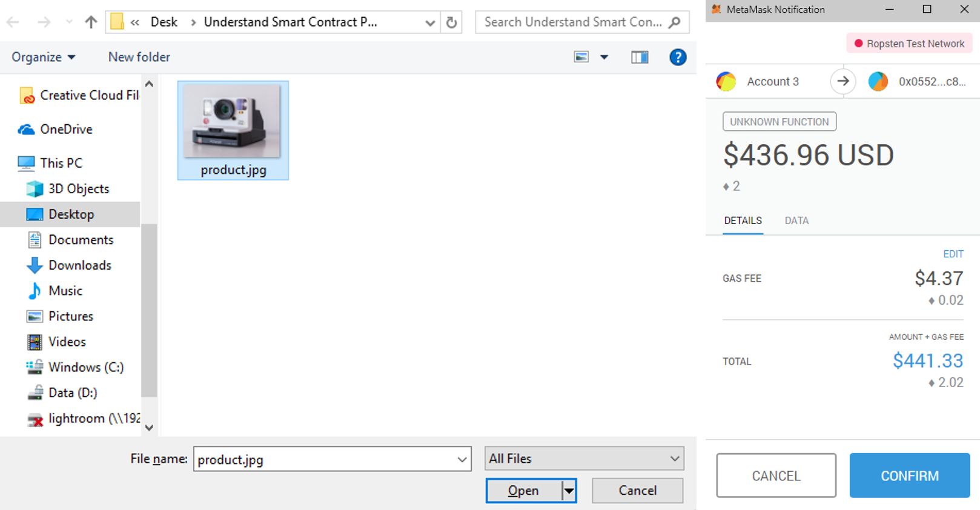Open Windows (C:) drive

tap(74, 367)
